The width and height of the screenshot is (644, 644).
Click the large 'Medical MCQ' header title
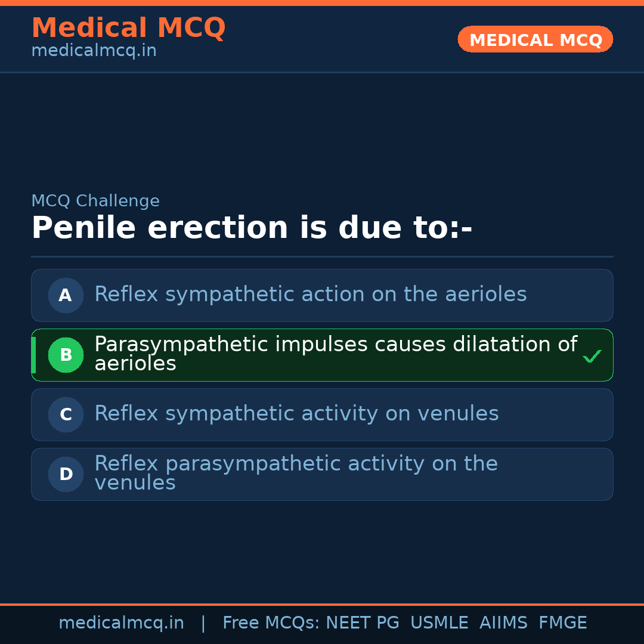point(128,28)
